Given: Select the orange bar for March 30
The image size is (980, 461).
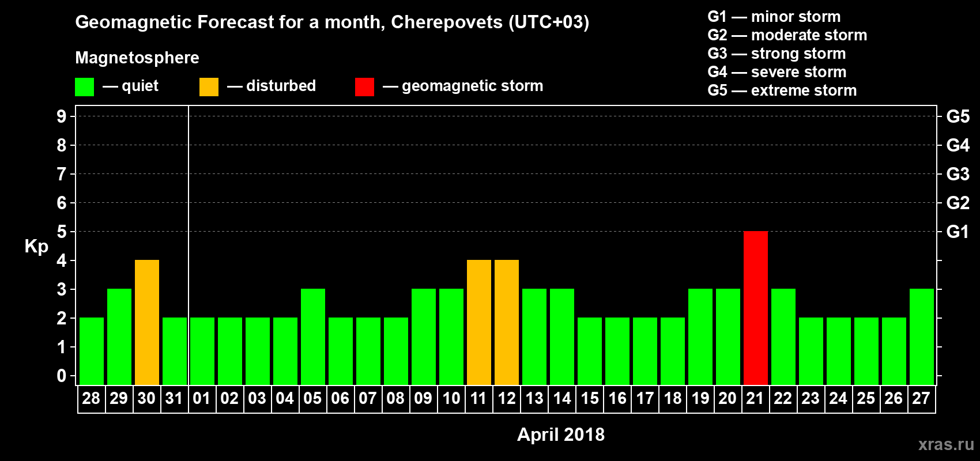Looking at the screenshot, I should tap(147, 322).
